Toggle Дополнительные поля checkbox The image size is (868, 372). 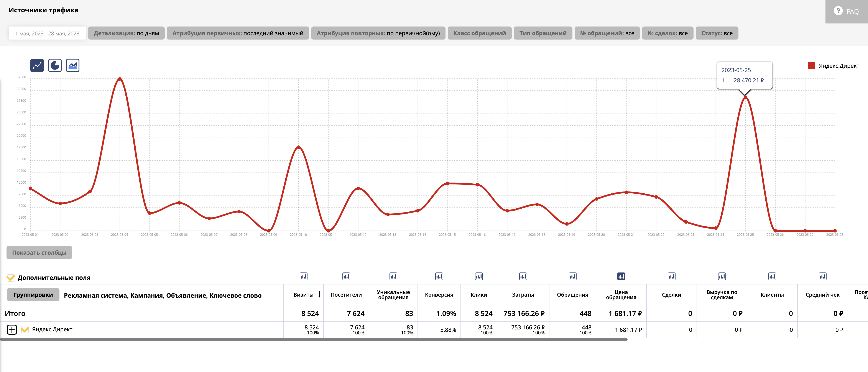coord(11,277)
